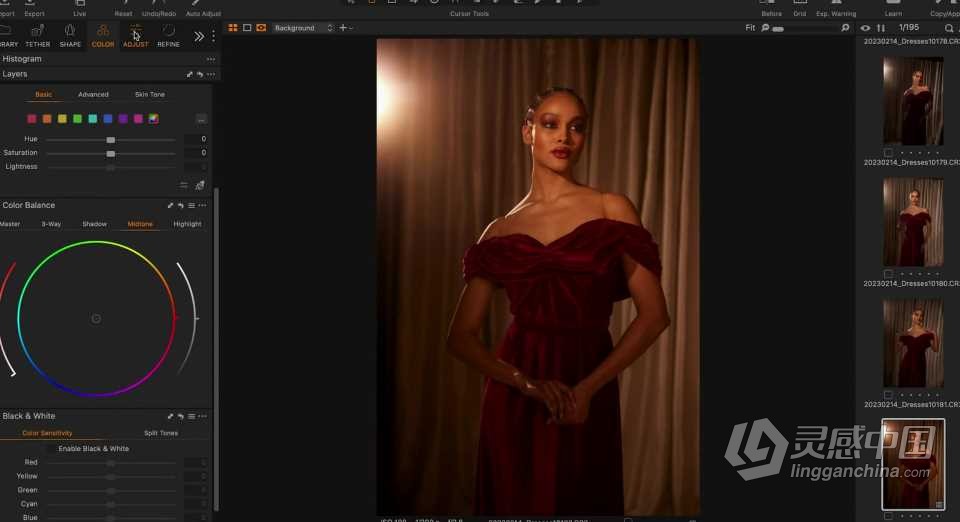960x522 pixels.
Task: Click Fit zoom button
Action: pos(750,28)
